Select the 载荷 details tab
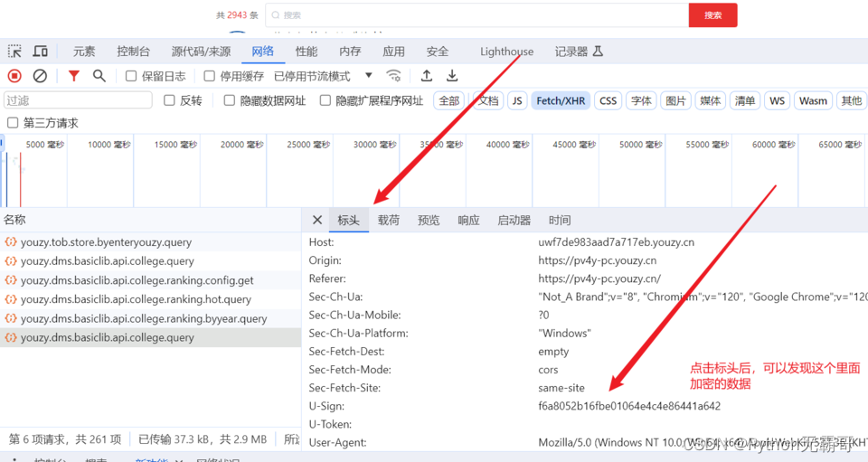The image size is (868, 462). tap(389, 221)
